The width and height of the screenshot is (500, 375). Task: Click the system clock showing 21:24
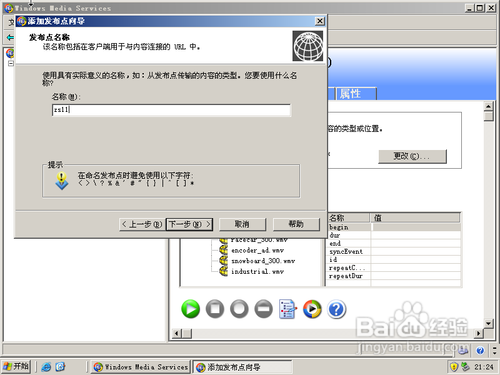coord(484,367)
